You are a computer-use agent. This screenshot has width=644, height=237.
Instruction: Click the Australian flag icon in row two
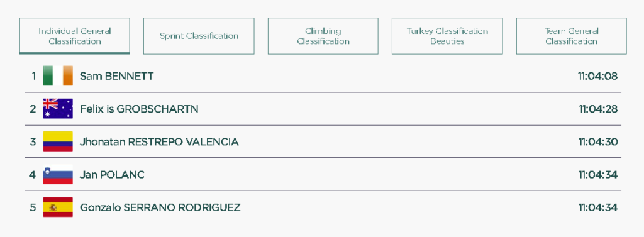tap(58, 108)
